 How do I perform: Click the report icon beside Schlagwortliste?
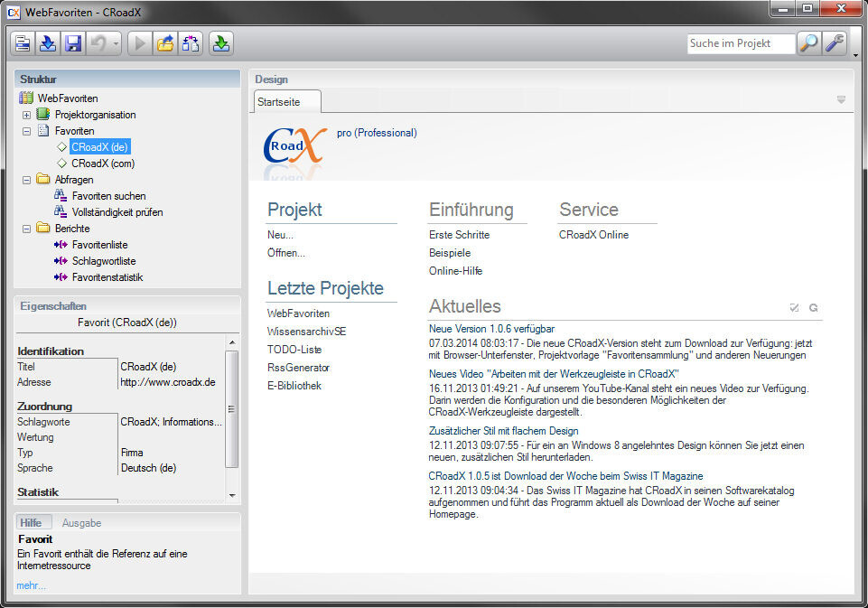(x=61, y=260)
